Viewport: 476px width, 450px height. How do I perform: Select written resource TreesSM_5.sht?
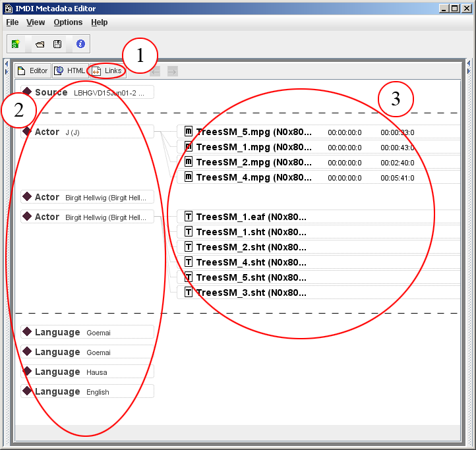coord(318,277)
